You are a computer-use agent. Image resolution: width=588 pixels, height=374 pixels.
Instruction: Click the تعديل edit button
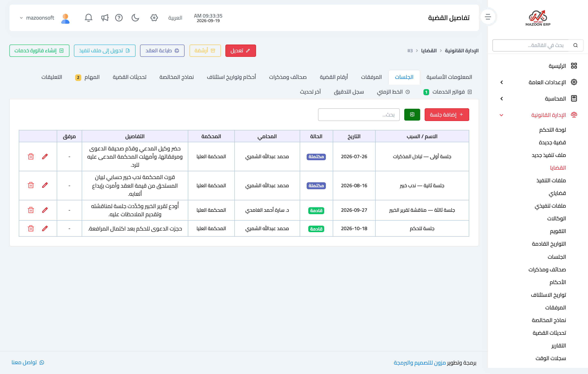[x=241, y=51]
